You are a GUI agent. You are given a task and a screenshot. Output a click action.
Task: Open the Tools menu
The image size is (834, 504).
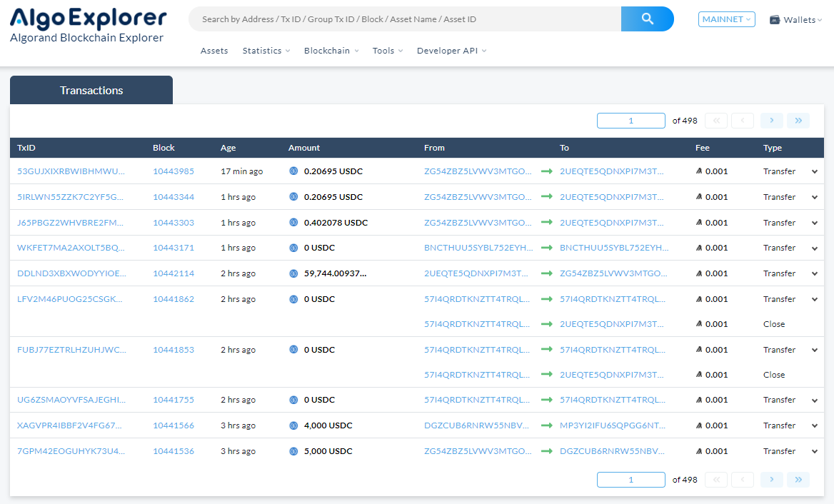[388, 51]
